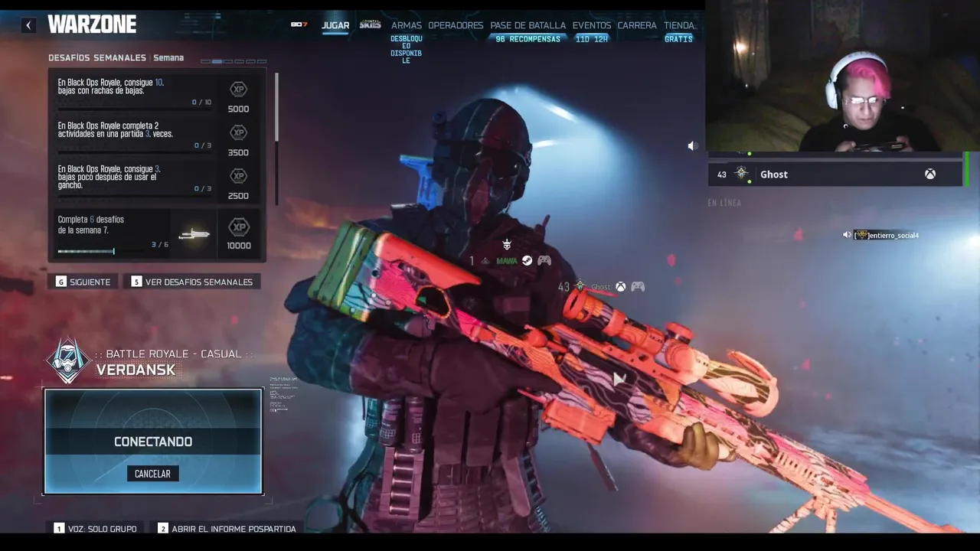Click the XP icon of the 2500 challenge
Image resolution: width=980 pixels, height=551 pixels.
(239, 176)
